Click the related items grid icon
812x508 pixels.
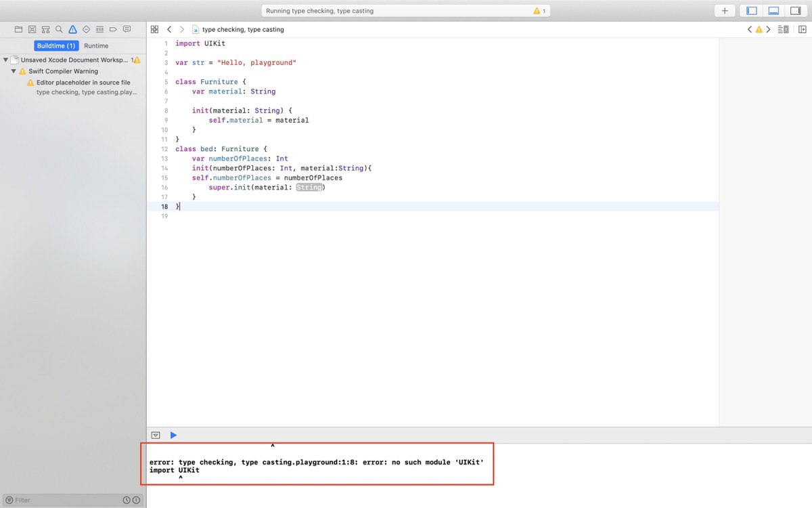(154, 29)
